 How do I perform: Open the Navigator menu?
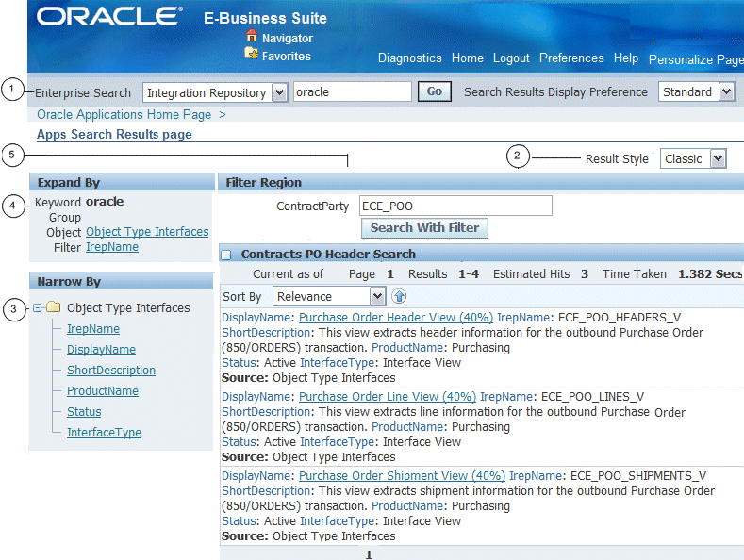click(288, 39)
